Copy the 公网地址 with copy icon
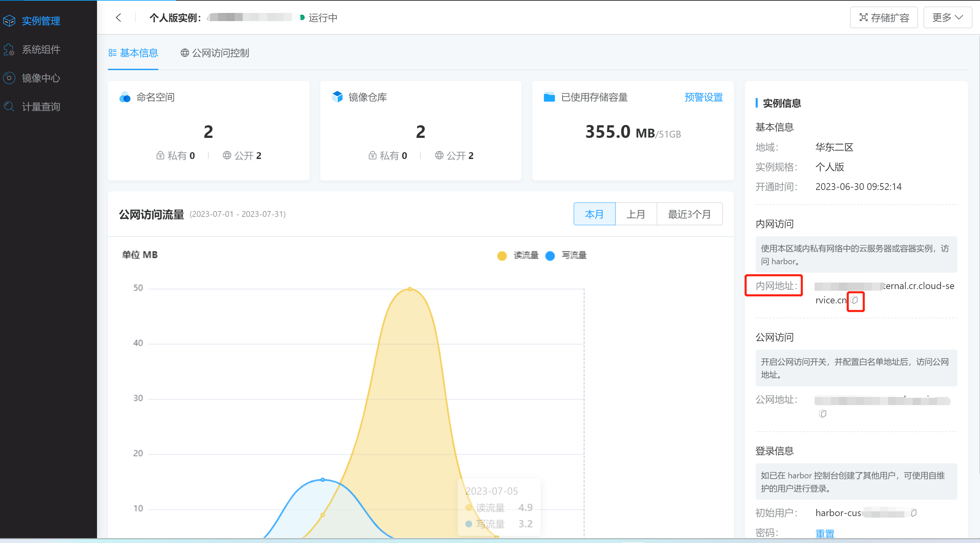The image size is (980, 543). [x=822, y=414]
